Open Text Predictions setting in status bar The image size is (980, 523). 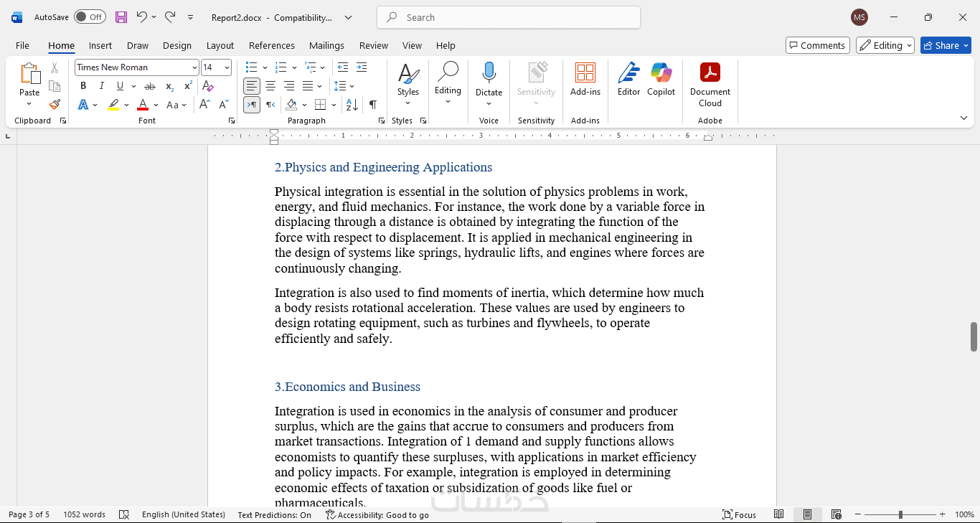point(275,514)
